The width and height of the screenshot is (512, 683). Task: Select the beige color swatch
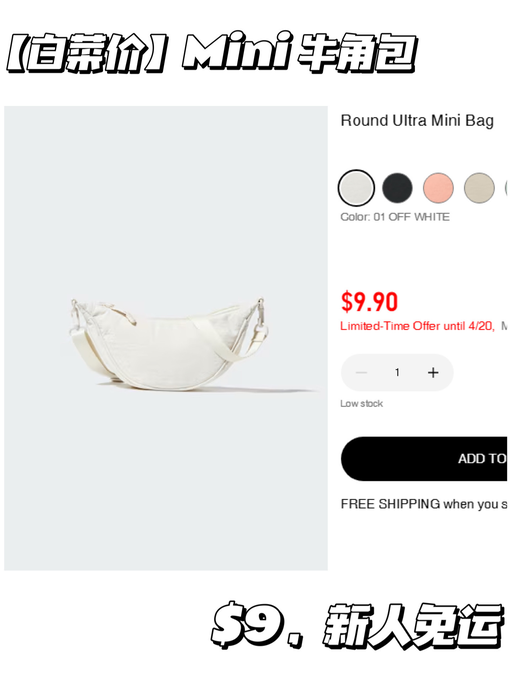(x=479, y=188)
